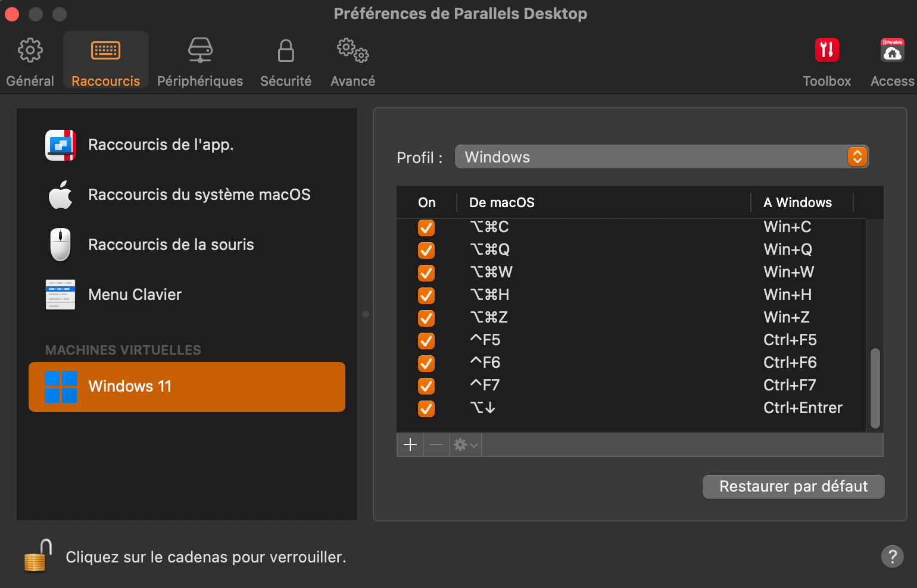
Task: Open the help question mark button
Action: pyautogui.click(x=892, y=556)
